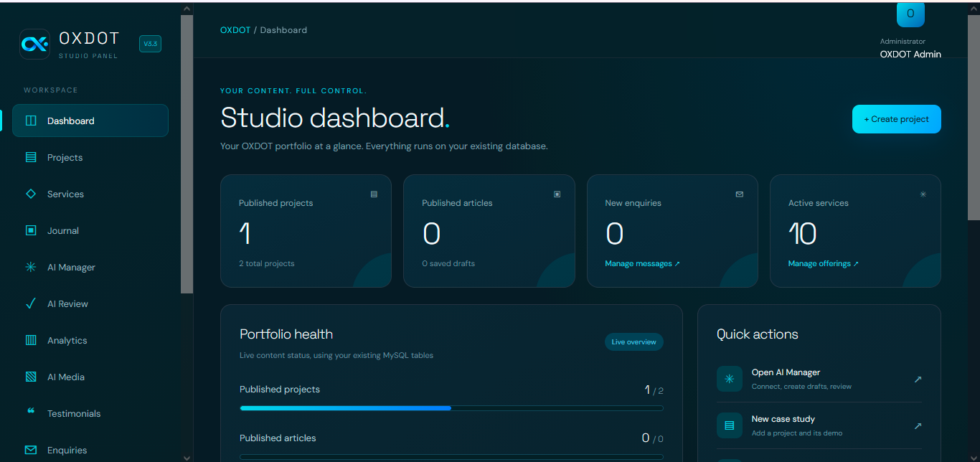Viewport: 980px width, 462px height.
Task: Click the Active services asterisk card icon
Action: pos(923,194)
